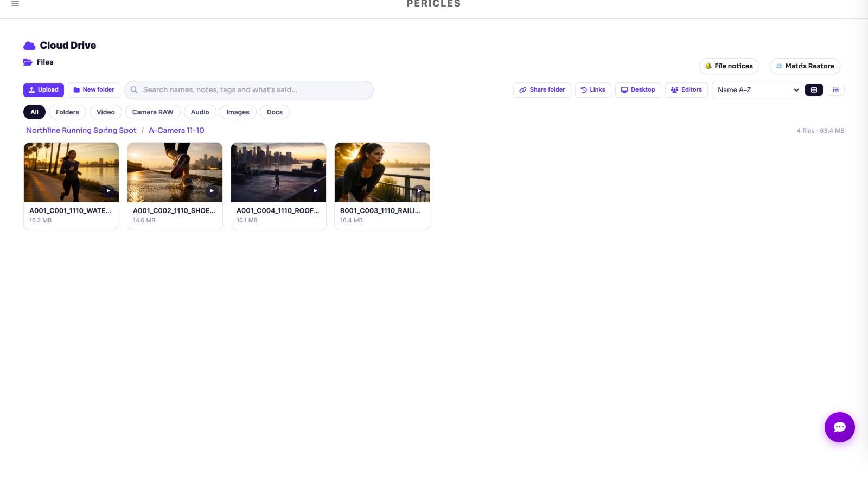The image size is (868, 488).
Task: Click the "4 files · 63.4 MB" summary
Action: point(820,131)
